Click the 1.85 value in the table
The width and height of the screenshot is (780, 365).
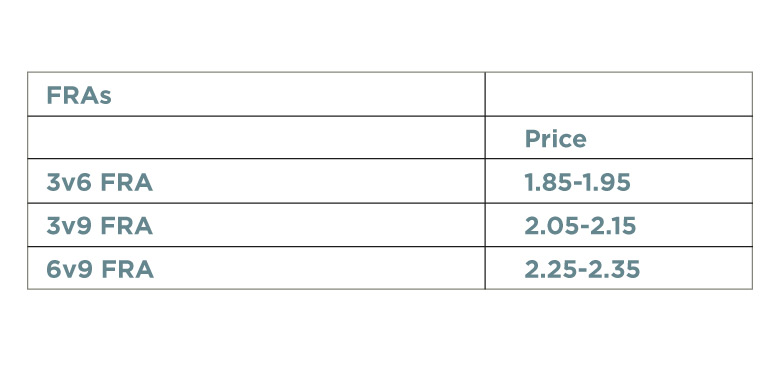click(548, 182)
